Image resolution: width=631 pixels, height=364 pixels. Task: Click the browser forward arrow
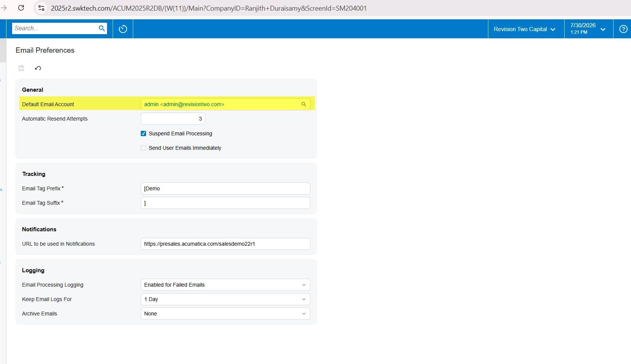pos(4,8)
